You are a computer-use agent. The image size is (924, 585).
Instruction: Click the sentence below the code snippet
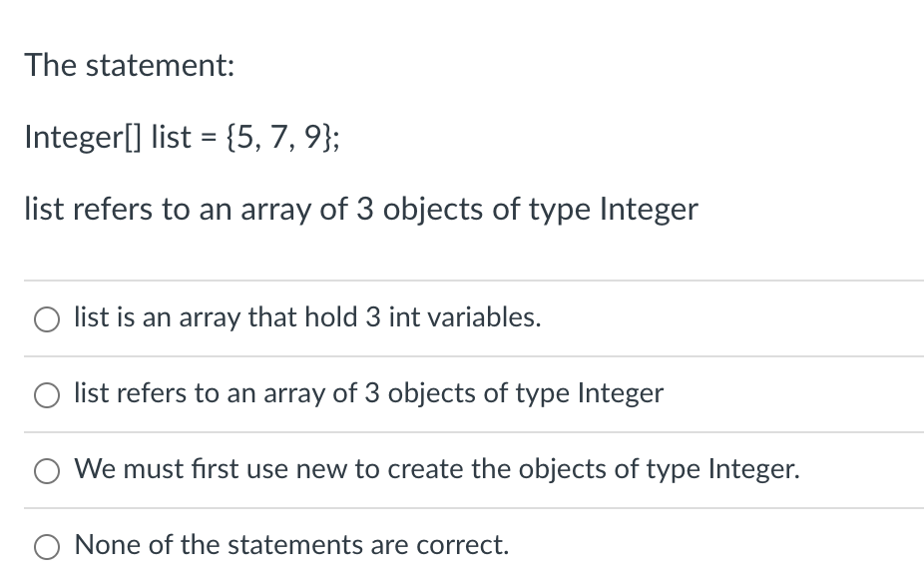[361, 209]
